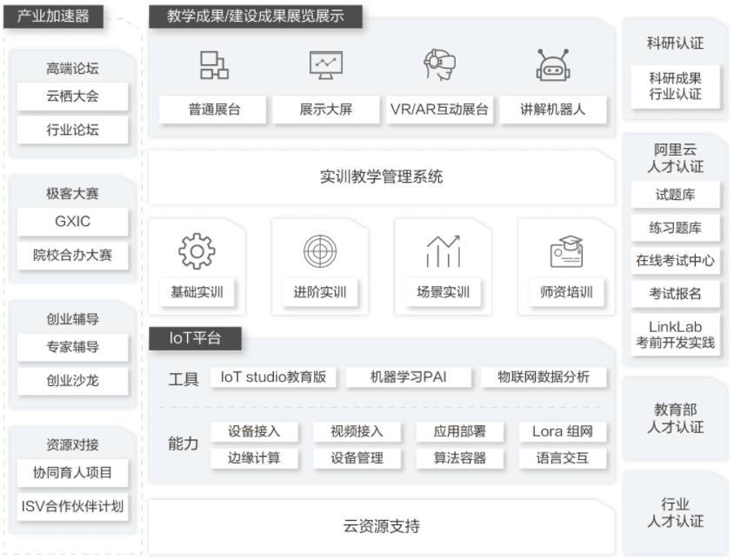Image resolution: width=734 pixels, height=560 pixels.
Task: Select the 讲解机器人 box
Action: point(553,110)
